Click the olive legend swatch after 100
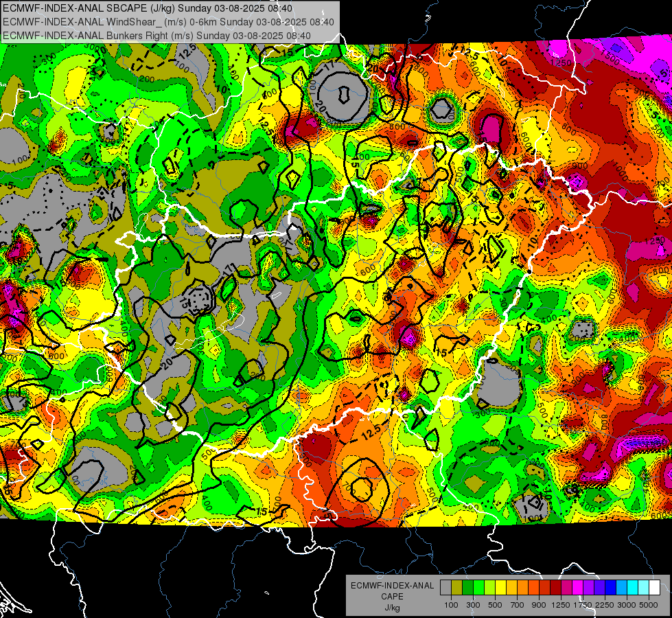672x618 pixels. pos(457,588)
